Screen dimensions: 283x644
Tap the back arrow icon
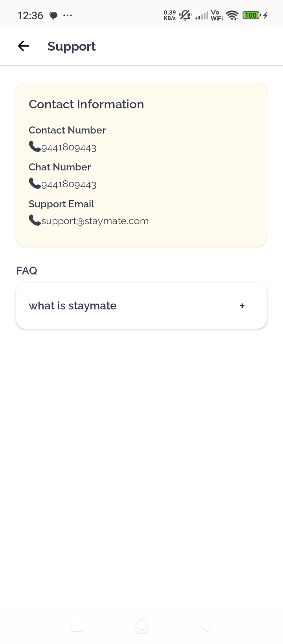coord(24,46)
